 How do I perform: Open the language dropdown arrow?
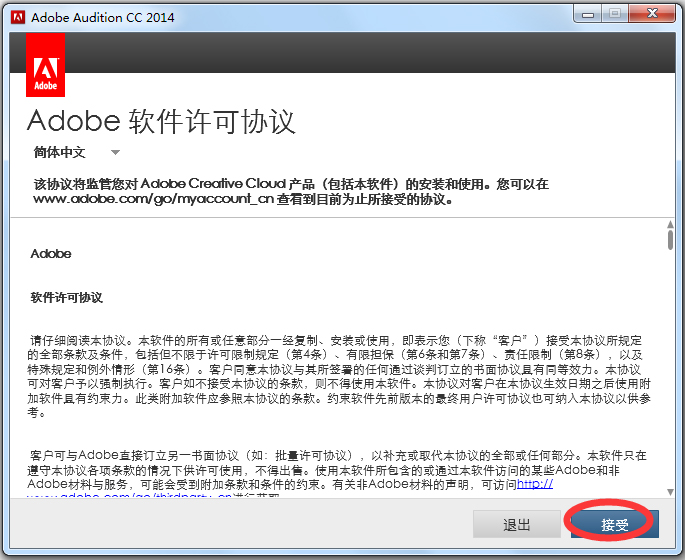click(115, 153)
